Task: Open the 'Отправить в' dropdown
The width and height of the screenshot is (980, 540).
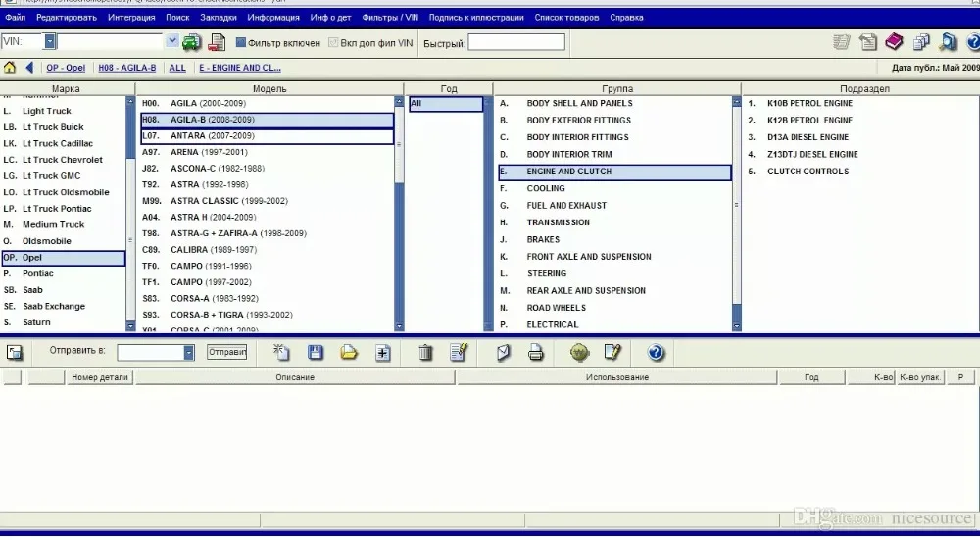Action: (x=189, y=353)
